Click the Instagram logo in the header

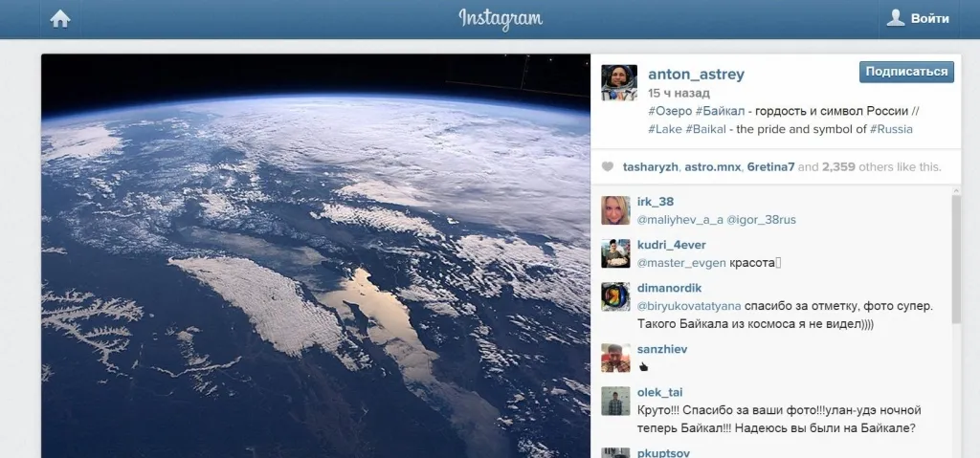coord(500,19)
